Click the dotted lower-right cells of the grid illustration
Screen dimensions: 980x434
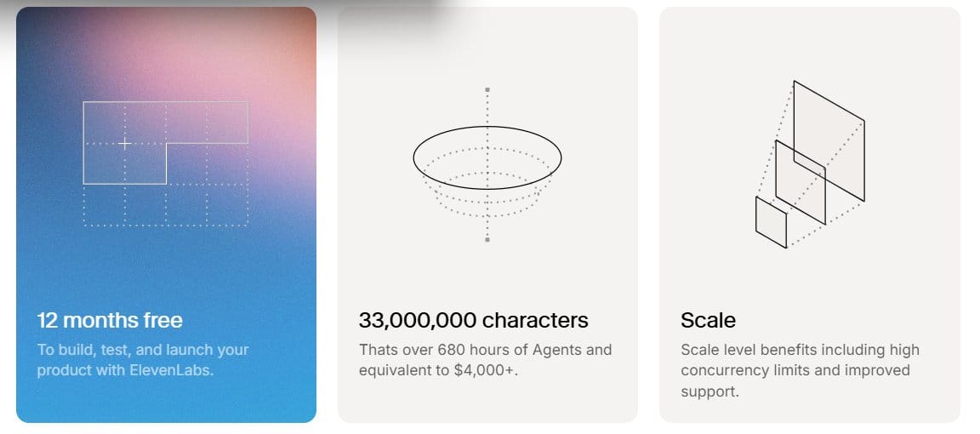tap(207, 204)
